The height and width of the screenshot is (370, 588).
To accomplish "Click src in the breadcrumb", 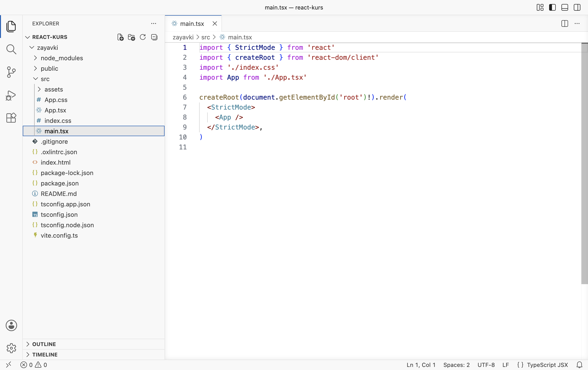I will tap(206, 37).
